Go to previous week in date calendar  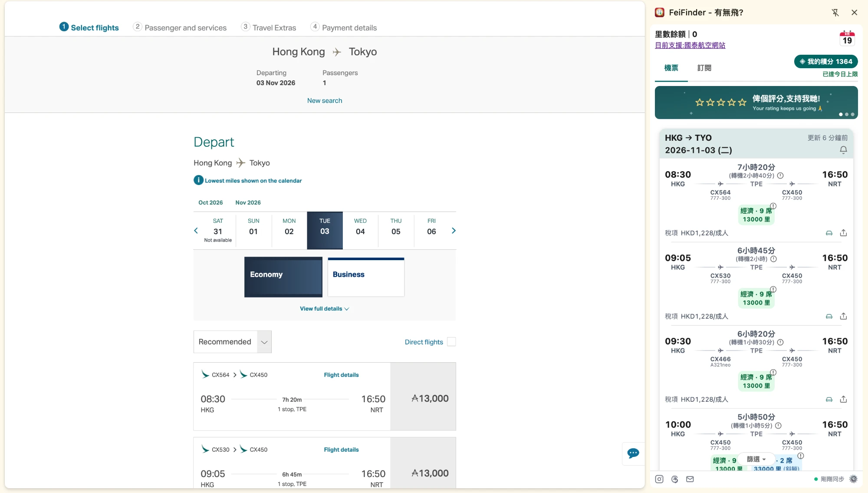196,231
